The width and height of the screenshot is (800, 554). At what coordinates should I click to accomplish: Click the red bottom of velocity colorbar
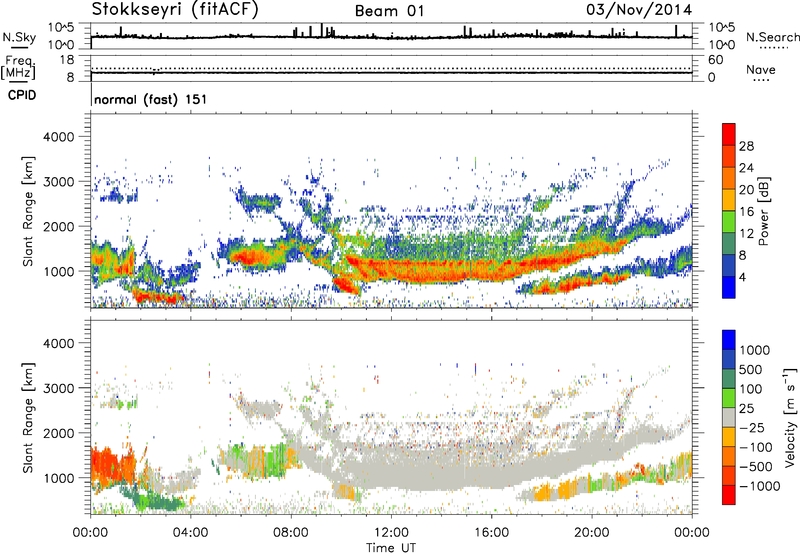pos(729,495)
